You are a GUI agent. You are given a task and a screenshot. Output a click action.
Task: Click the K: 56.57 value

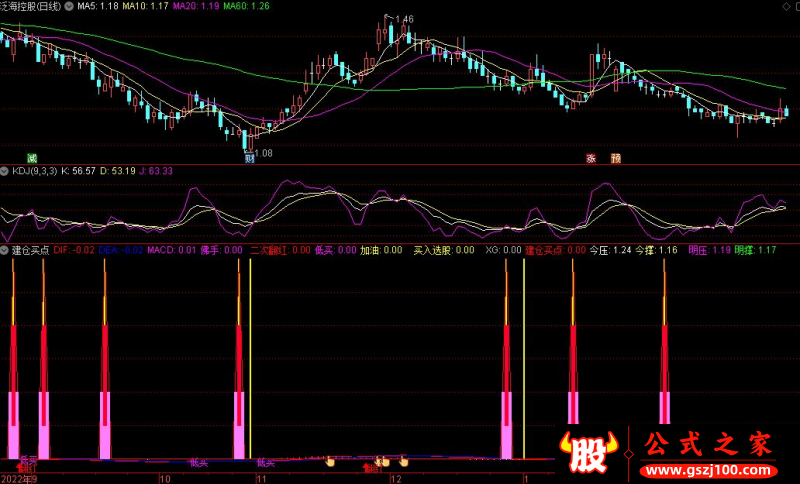click(78, 171)
